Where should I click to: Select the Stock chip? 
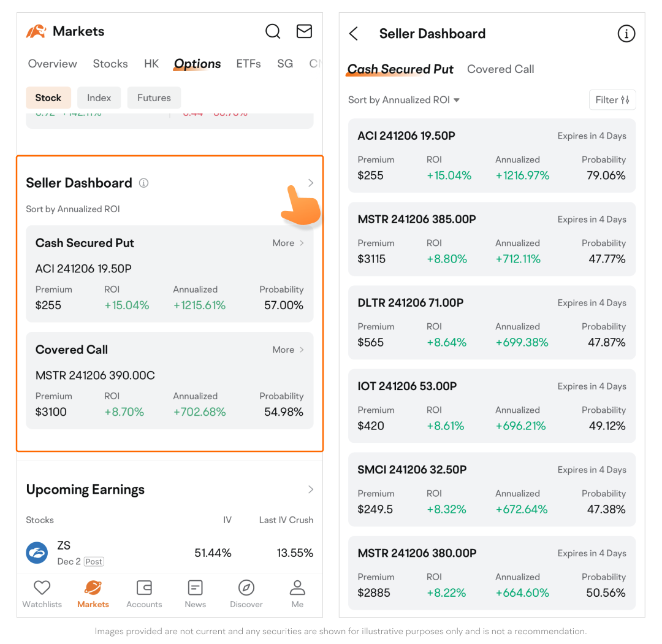tap(48, 98)
